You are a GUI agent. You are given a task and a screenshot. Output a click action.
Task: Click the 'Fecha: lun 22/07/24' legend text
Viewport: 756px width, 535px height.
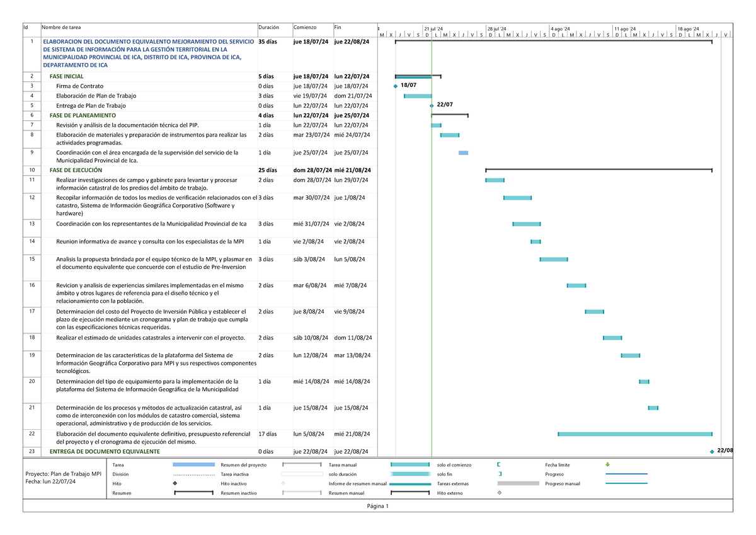coord(50,482)
